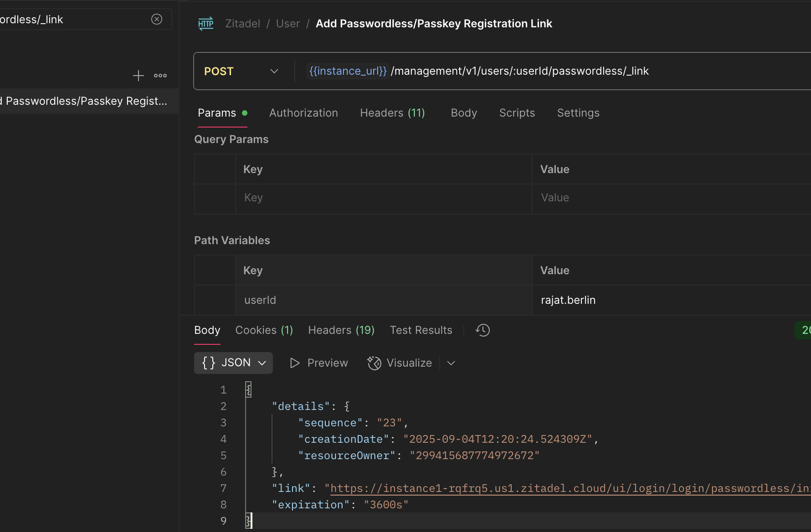
Task: Click the response status code badge
Action: 803,330
